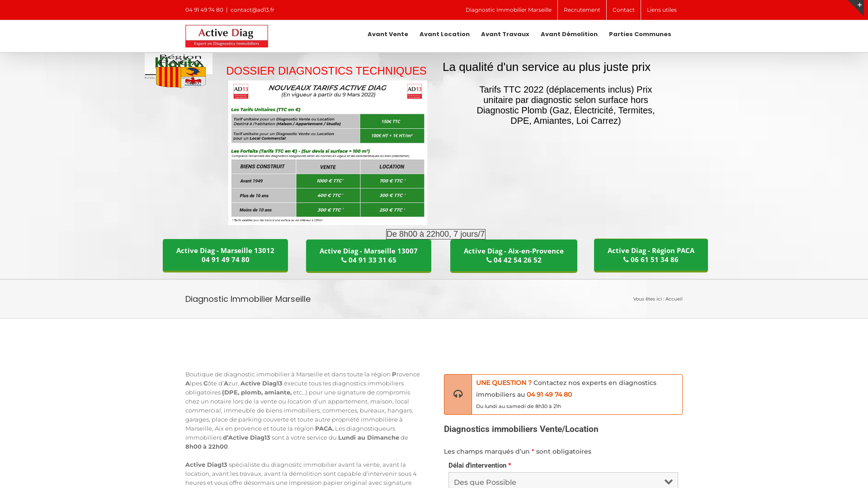Open the Recrutement link in the top bar
Viewport: 868px width, 488px height.
click(582, 10)
